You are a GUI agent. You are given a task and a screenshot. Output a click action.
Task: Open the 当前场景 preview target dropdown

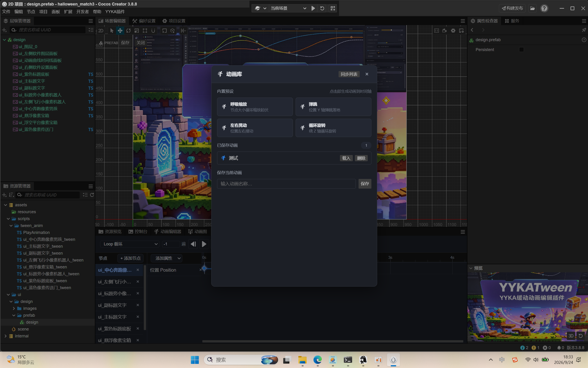coord(288,8)
